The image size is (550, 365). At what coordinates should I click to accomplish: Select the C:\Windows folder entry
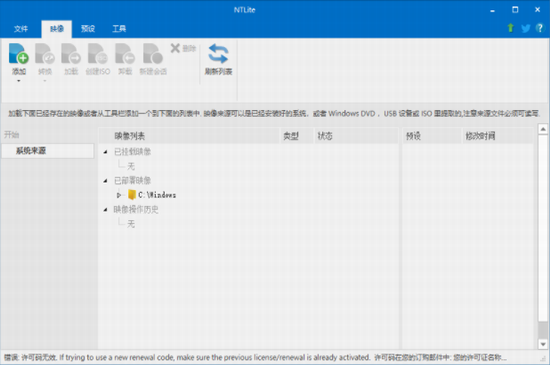(x=157, y=195)
